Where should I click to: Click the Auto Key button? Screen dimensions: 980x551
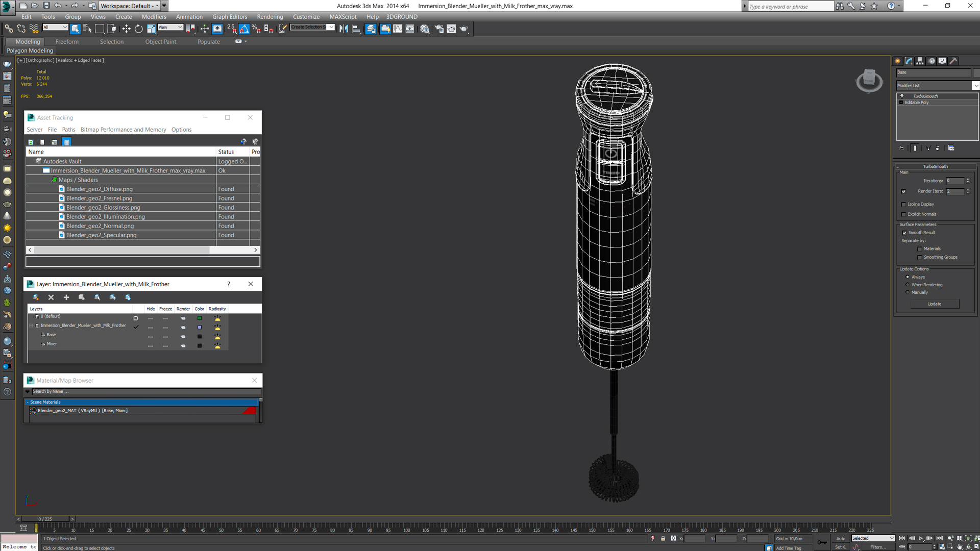click(840, 538)
